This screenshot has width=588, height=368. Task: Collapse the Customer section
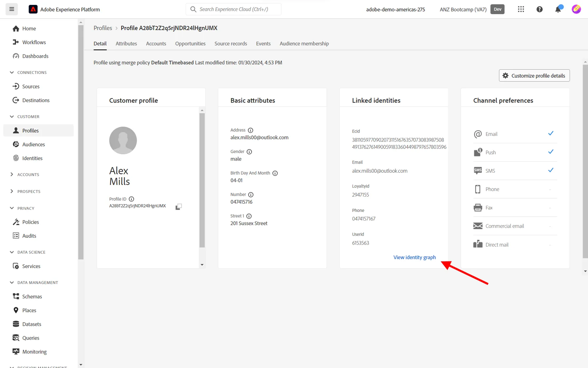click(x=12, y=116)
